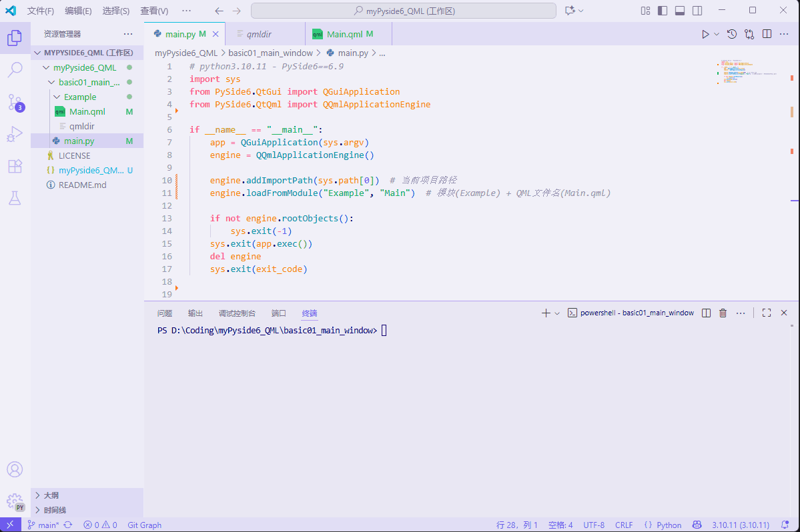Select Python interpreter 3.10.11
800x532 pixels.
(741, 525)
